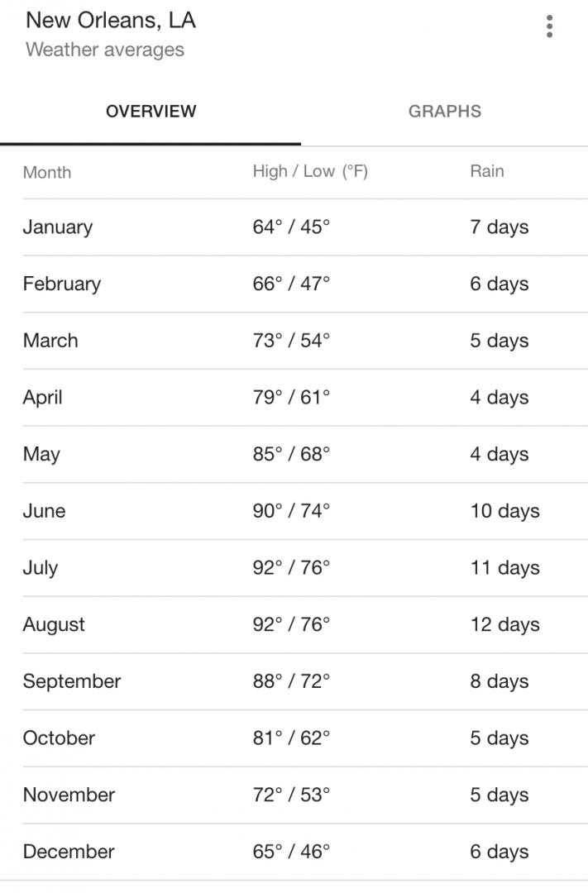Click the New Orleans, LA title
This screenshot has height=893, width=588.
coord(111,21)
